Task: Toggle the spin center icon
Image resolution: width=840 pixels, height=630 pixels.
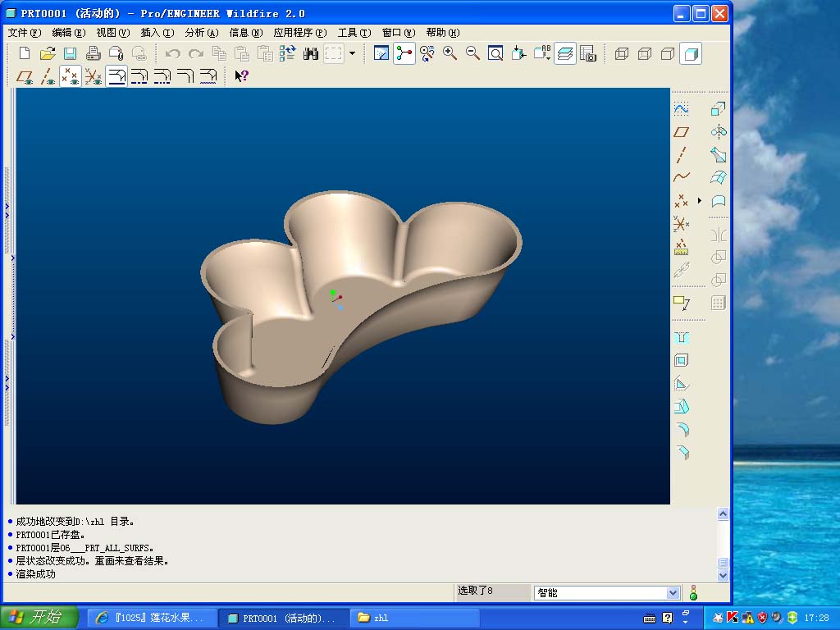Action: tap(404, 53)
